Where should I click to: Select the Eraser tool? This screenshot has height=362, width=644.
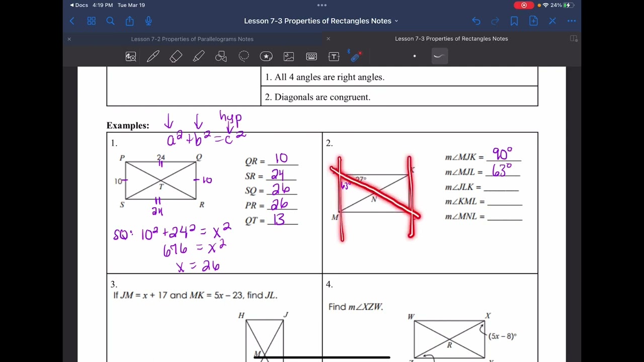[176, 57]
